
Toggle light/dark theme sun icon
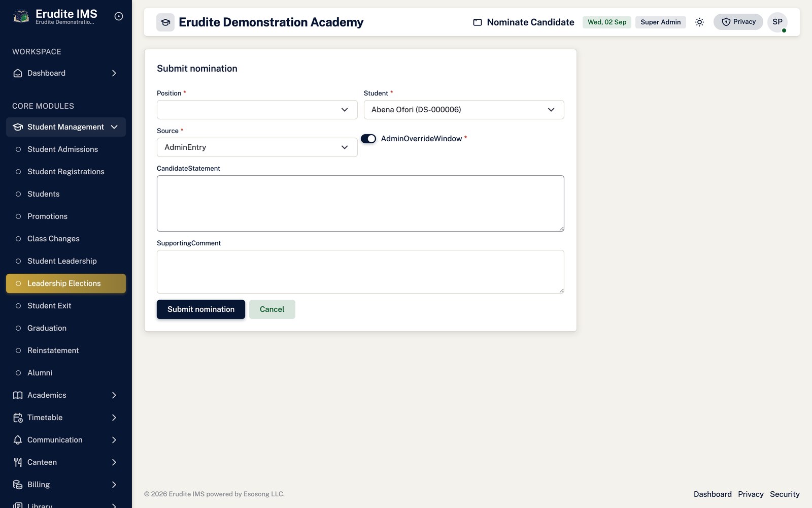click(699, 22)
